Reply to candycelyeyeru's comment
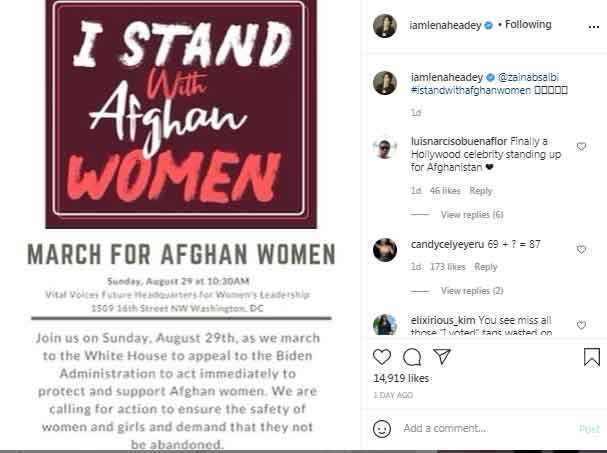Screen dimensions: 607x453 [x=486, y=267]
